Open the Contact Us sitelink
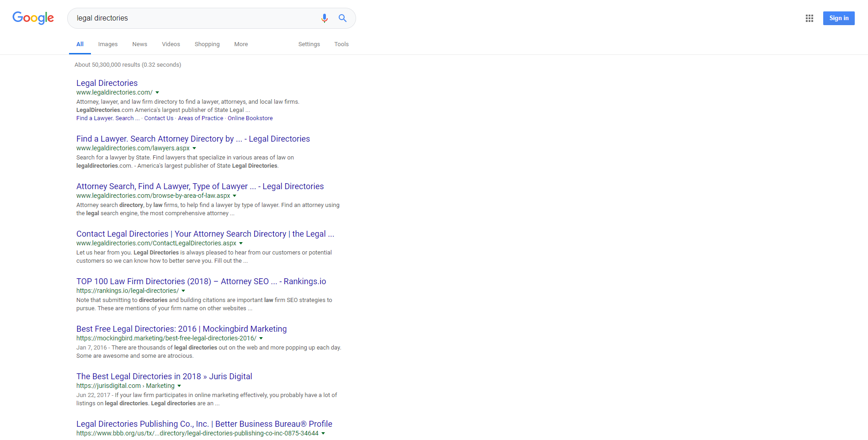This screenshot has height=440, width=868. tap(159, 118)
